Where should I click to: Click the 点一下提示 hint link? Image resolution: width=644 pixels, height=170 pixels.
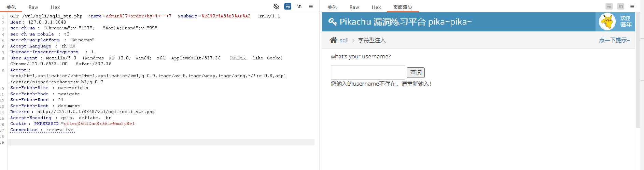614,40
